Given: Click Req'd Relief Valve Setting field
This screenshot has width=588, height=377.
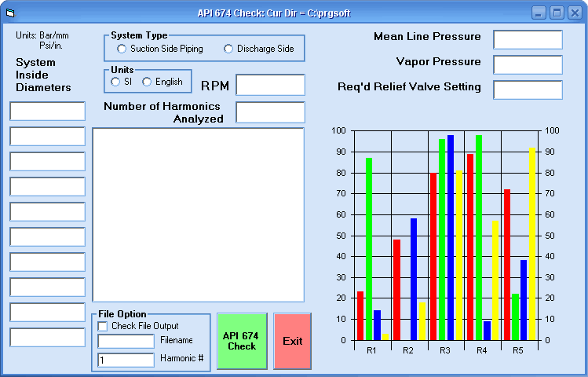Looking at the screenshot, I should pyautogui.click(x=528, y=90).
